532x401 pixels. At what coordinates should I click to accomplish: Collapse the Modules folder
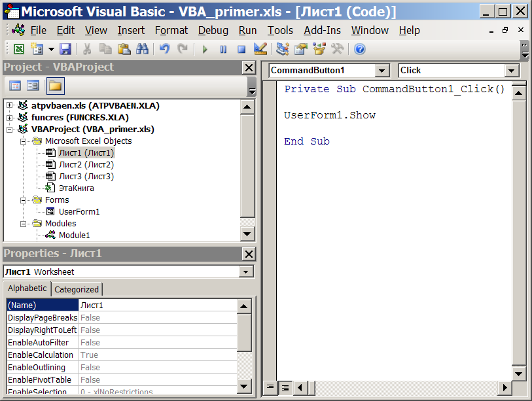tap(23, 224)
